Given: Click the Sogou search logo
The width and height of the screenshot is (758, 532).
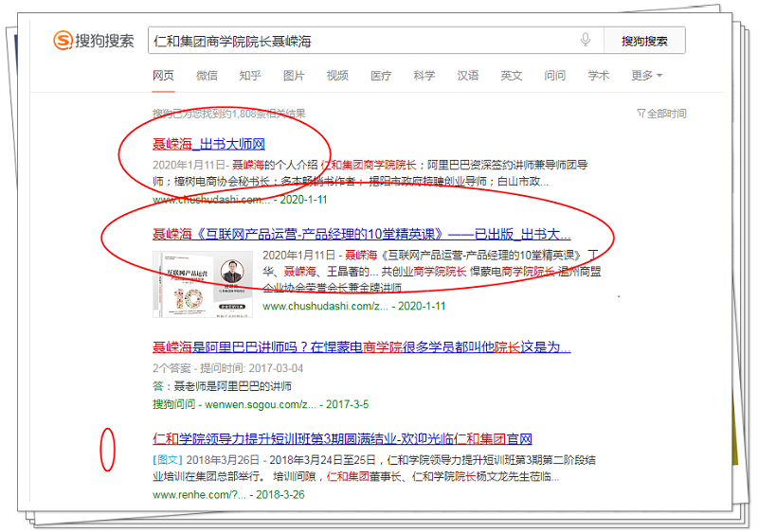Looking at the screenshot, I should (x=94, y=41).
